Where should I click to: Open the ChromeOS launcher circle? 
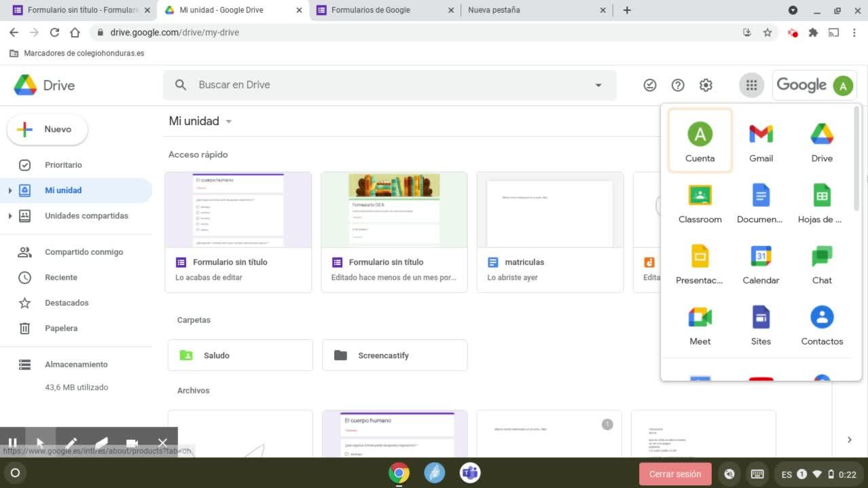(16, 473)
